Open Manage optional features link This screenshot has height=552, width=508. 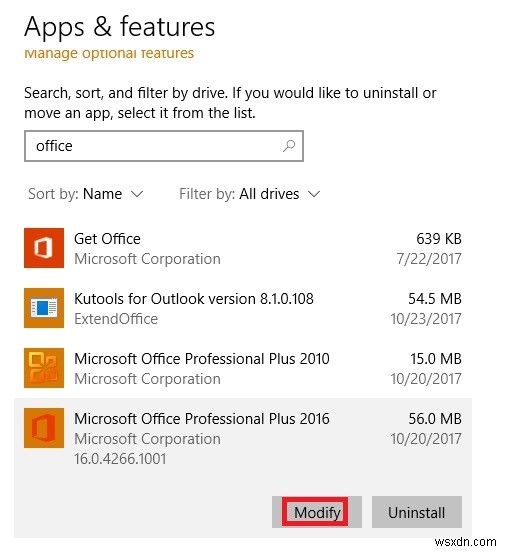pyautogui.click(x=109, y=54)
